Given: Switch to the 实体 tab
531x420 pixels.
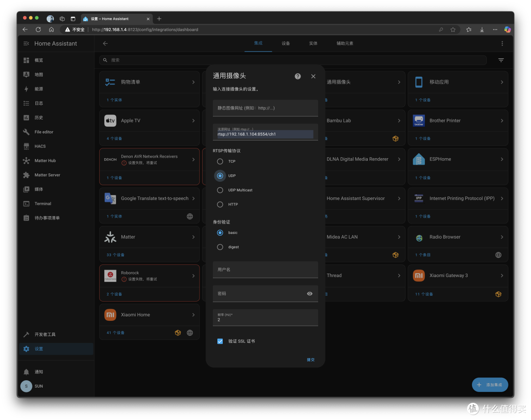Looking at the screenshot, I should [x=313, y=43].
